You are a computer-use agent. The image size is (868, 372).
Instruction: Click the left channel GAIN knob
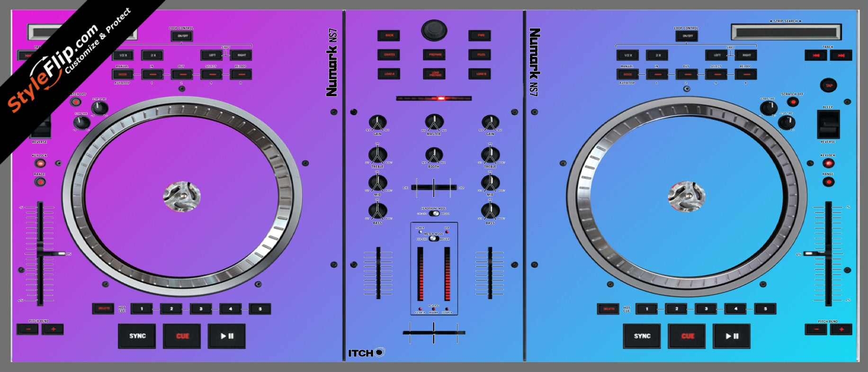(x=377, y=123)
